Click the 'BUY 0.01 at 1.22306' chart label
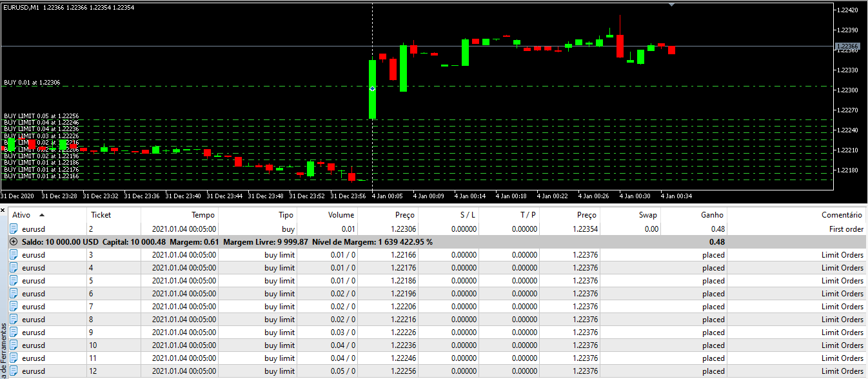The height and width of the screenshot is (379, 868). (32, 83)
